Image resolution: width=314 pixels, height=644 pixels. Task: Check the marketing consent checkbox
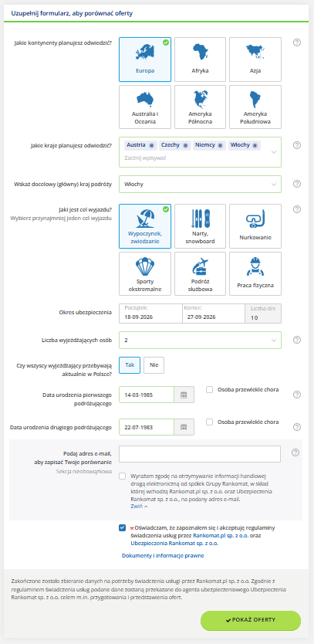point(123,476)
